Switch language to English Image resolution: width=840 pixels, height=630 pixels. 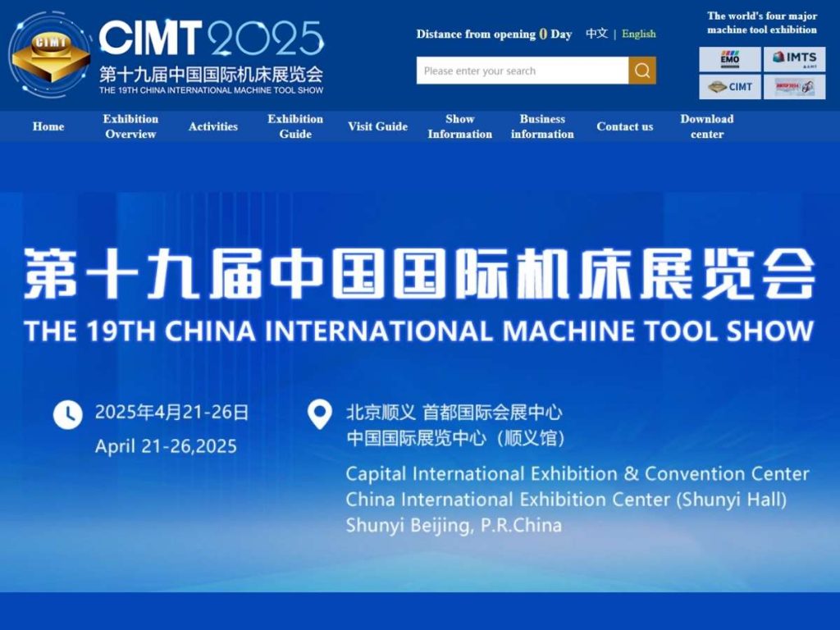tap(638, 34)
